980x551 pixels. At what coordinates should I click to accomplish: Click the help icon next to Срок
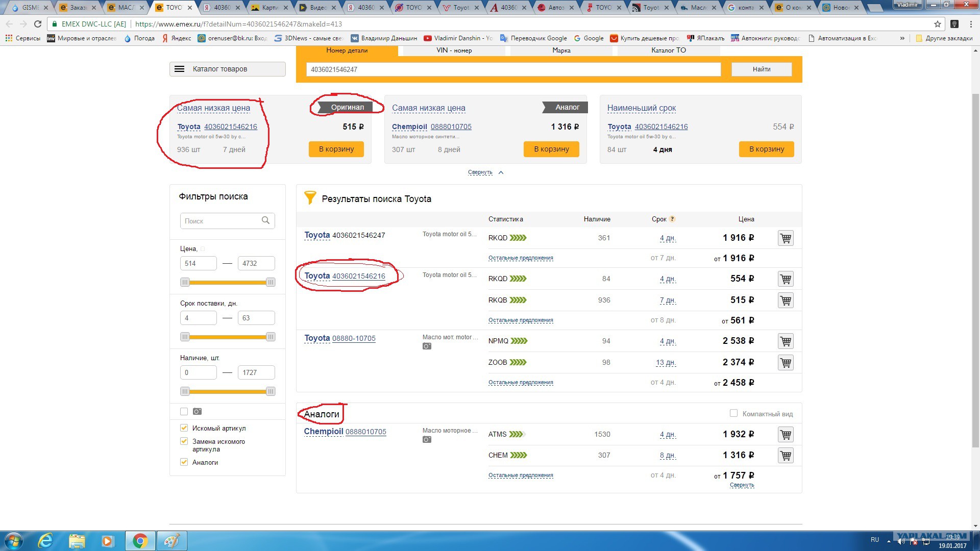coord(672,219)
